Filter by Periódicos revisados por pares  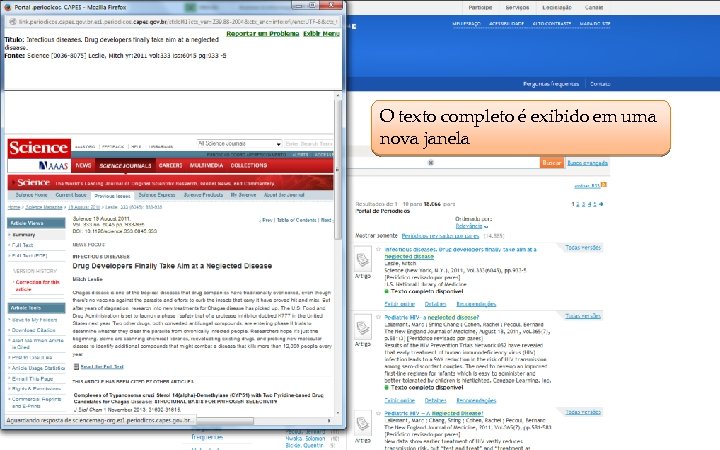(440, 236)
